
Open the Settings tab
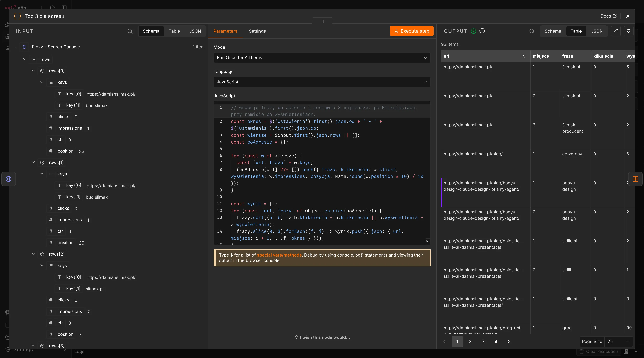[257, 31]
